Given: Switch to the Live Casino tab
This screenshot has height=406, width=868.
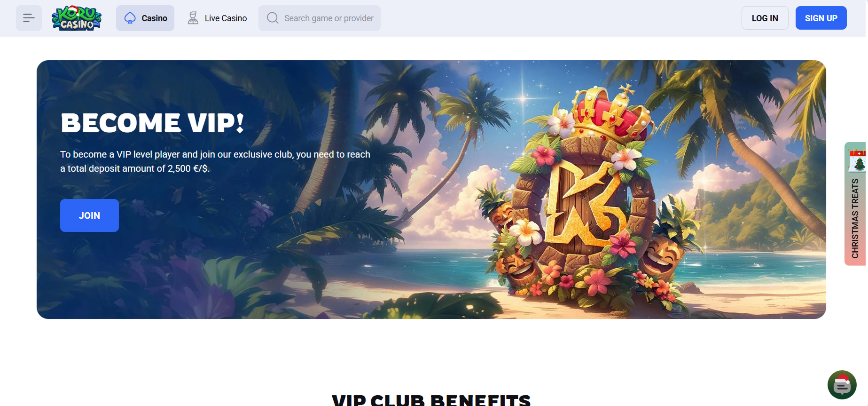Looking at the screenshot, I should (x=217, y=18).
